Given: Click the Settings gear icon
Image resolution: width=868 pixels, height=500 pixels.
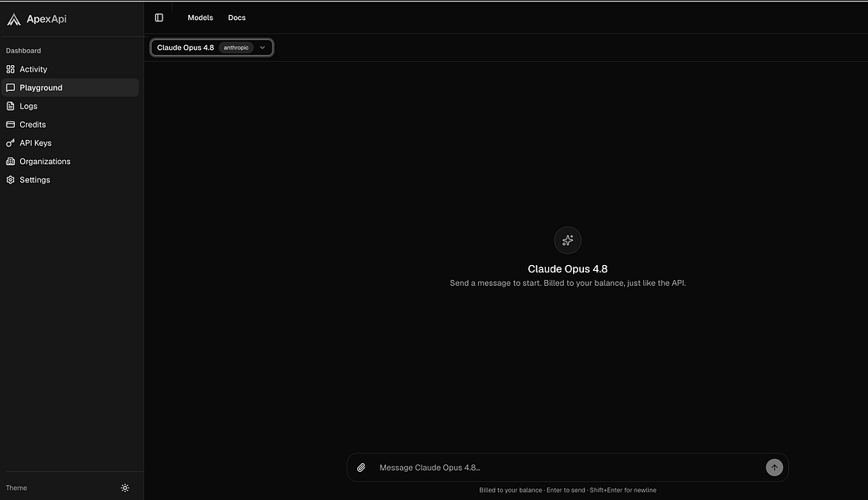Looking at the screenshot, I should [11, 180].
